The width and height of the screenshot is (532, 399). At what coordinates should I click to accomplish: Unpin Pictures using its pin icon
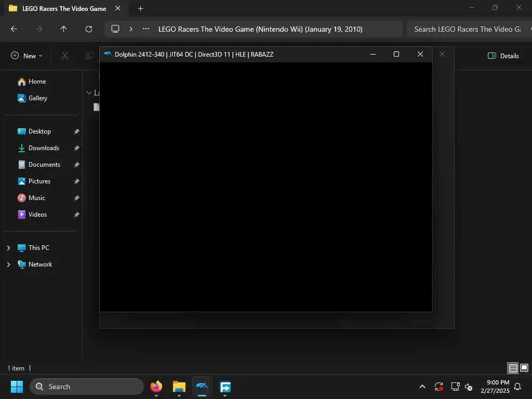77,181
